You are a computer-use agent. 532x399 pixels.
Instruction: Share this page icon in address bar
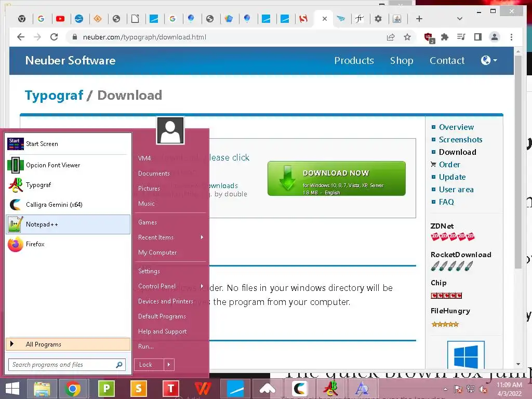tap(391, 37)
